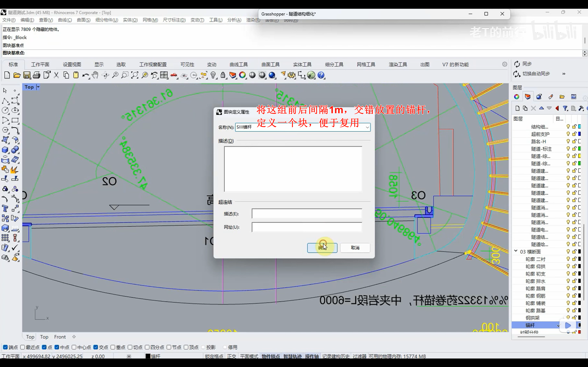Click the 网址(U) hyperlink input field
This screenshot has height=367, width=588.
click(x=307, y=227)
